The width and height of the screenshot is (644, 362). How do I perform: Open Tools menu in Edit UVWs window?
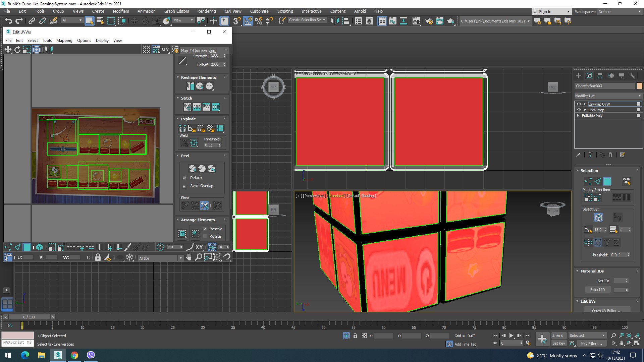47,41
